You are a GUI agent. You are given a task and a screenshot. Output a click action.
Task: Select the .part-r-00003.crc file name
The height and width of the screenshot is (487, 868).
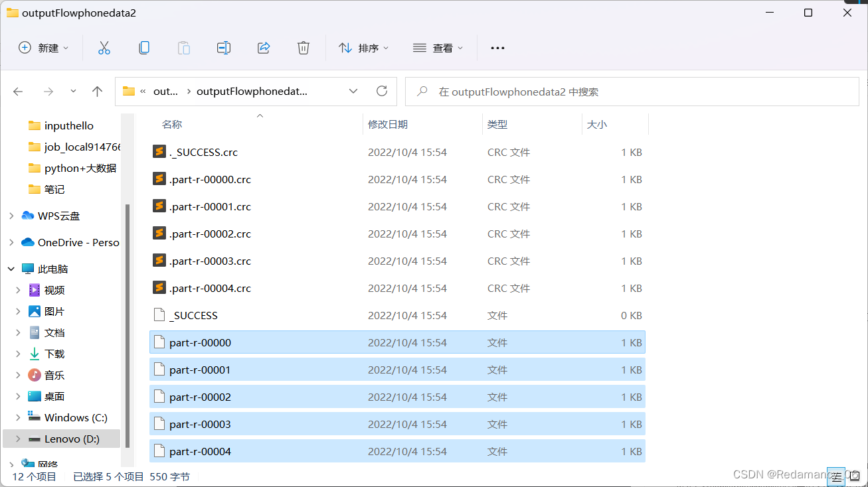[x=211, y=261]
